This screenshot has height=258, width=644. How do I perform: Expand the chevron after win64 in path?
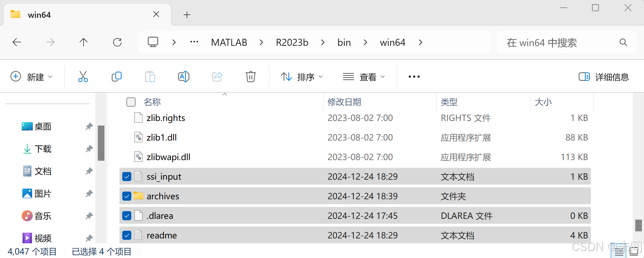420,42
